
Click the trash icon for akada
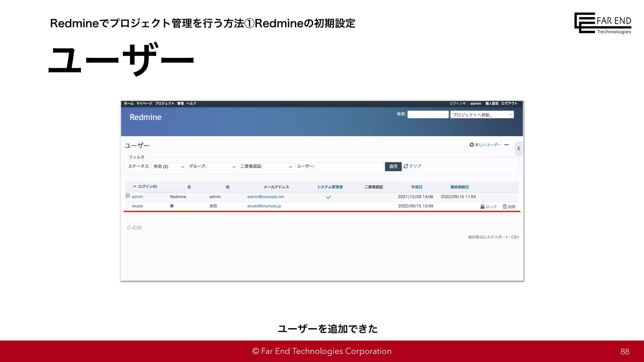[x=505, y=207]
